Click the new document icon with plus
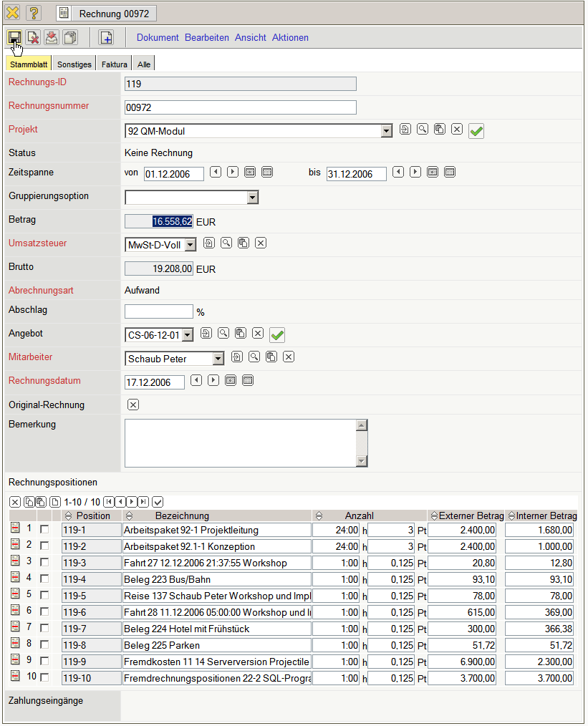This screenshot has height=726, width=588. coord(105,37)
